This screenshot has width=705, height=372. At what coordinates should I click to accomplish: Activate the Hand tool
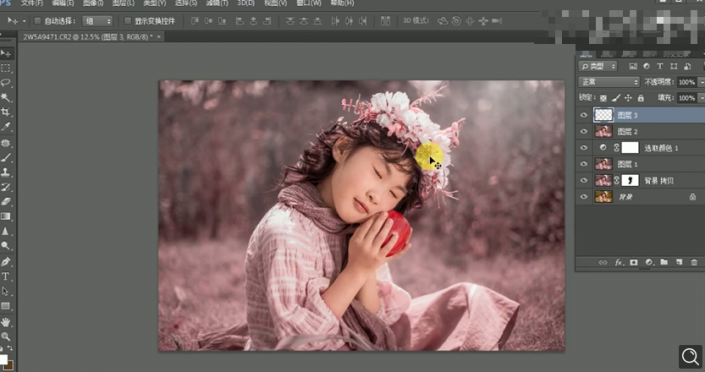[x=5, y=322]
